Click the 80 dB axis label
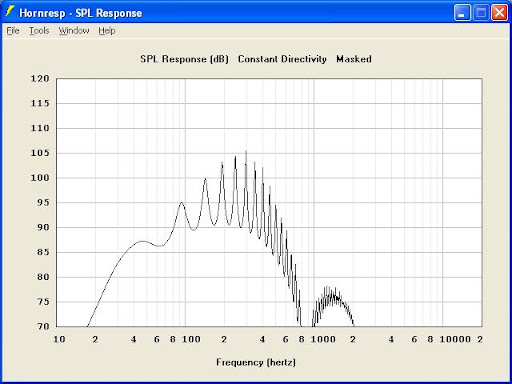The height and width of the screenshot is (384, 512). coord(43,277)
